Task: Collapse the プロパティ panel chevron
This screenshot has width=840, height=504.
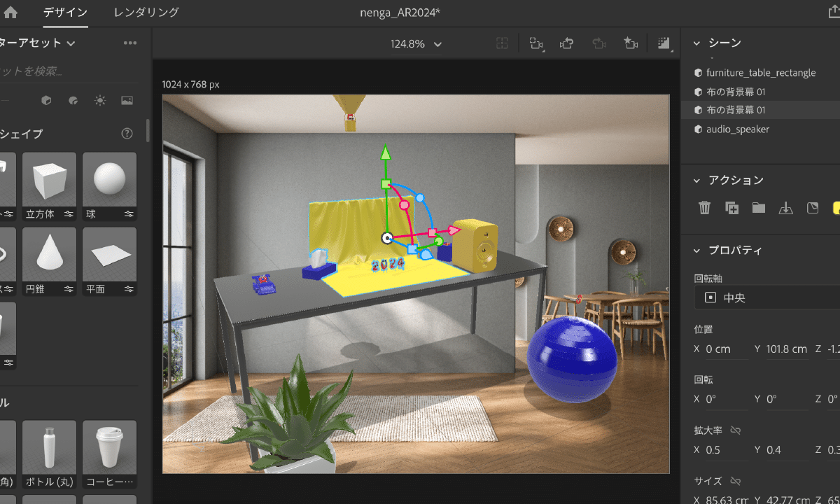Action: (x=696, y=251)
